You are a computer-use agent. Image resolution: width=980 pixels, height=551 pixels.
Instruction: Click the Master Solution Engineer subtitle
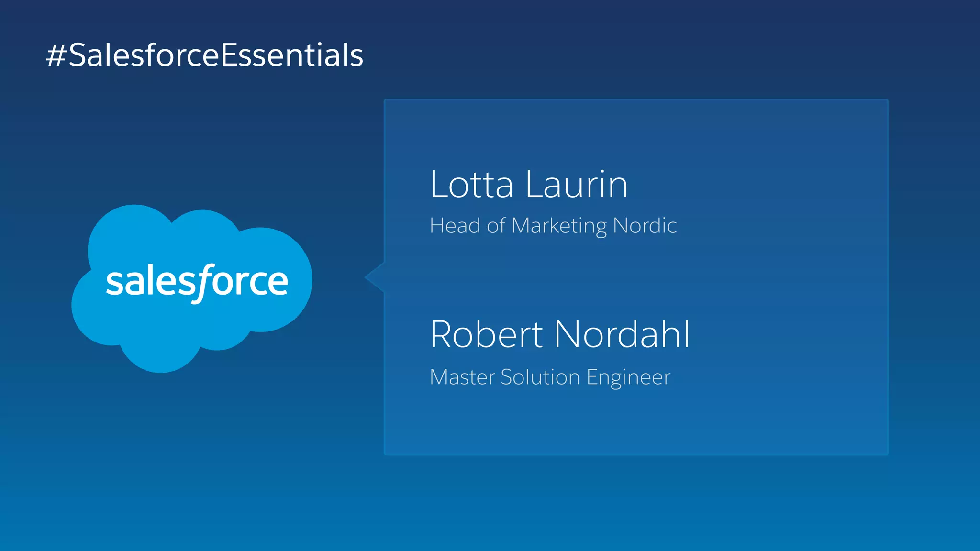(550, 377)
